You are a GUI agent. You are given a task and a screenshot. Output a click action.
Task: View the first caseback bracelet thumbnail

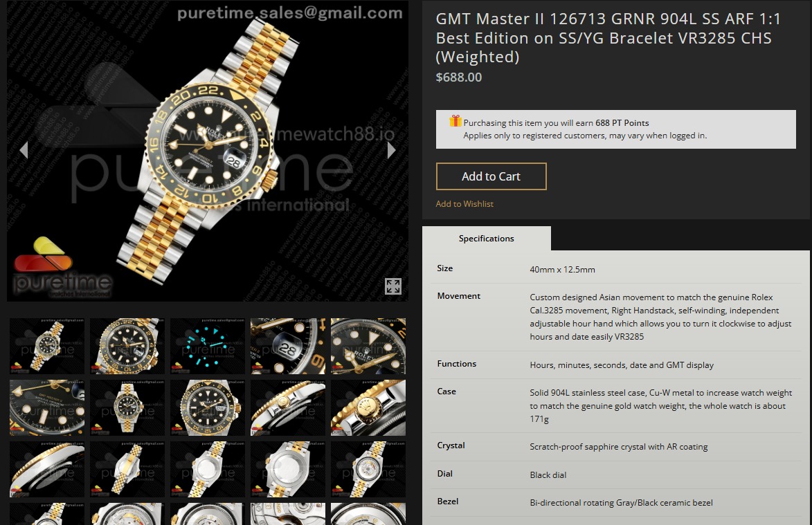click(208, 469)
